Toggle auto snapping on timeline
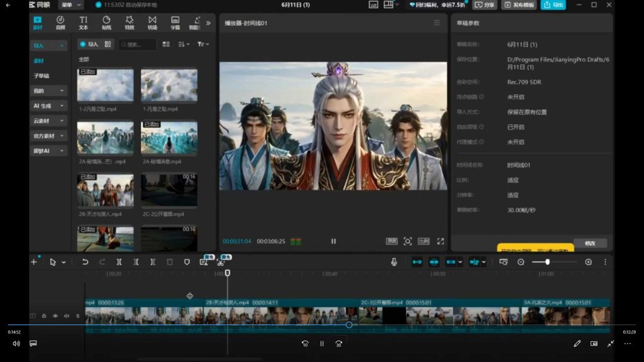The image size is (644, 362). (x=434, y=262)
